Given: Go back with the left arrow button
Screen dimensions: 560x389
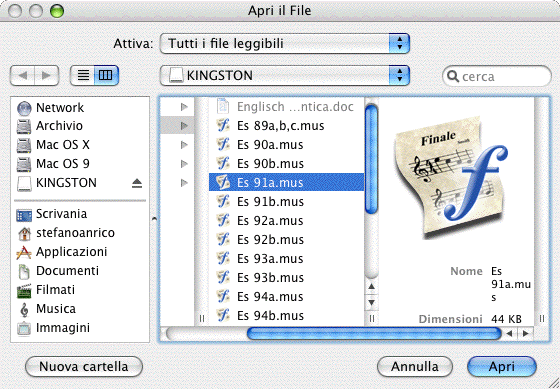Looking at the screenshot, I should tap(22, 75).
